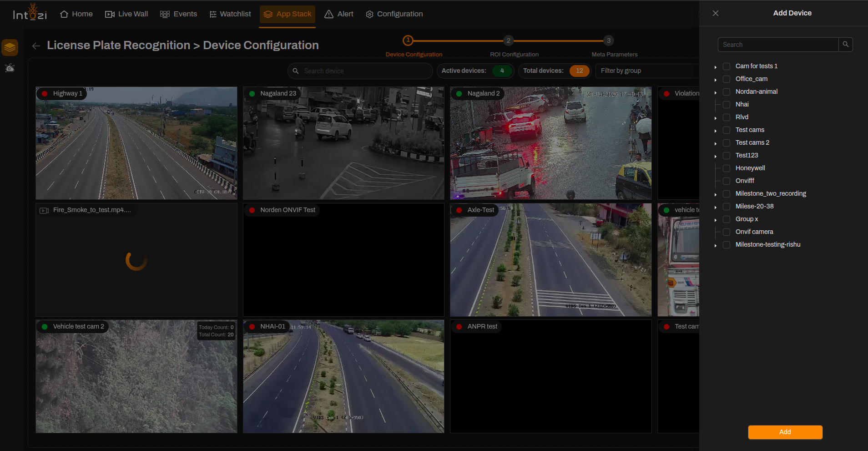Screen dimensions: 868x451
Task: Click the camera sidebar icon
Action: [10, 68]
